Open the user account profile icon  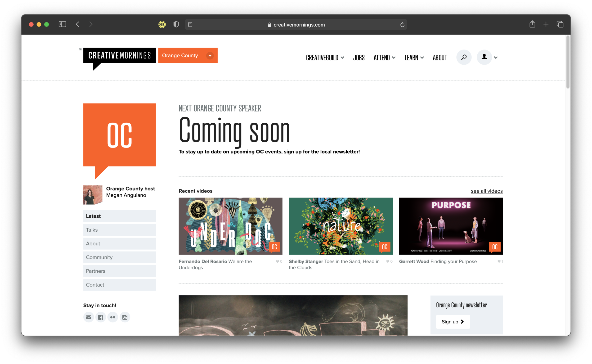coord(484,57)
